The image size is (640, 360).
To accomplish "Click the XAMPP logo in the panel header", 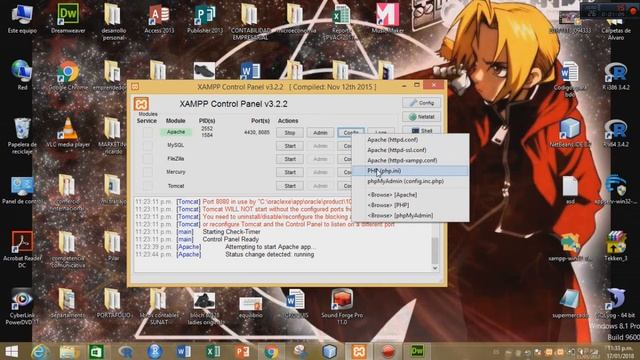I will 141,104.
